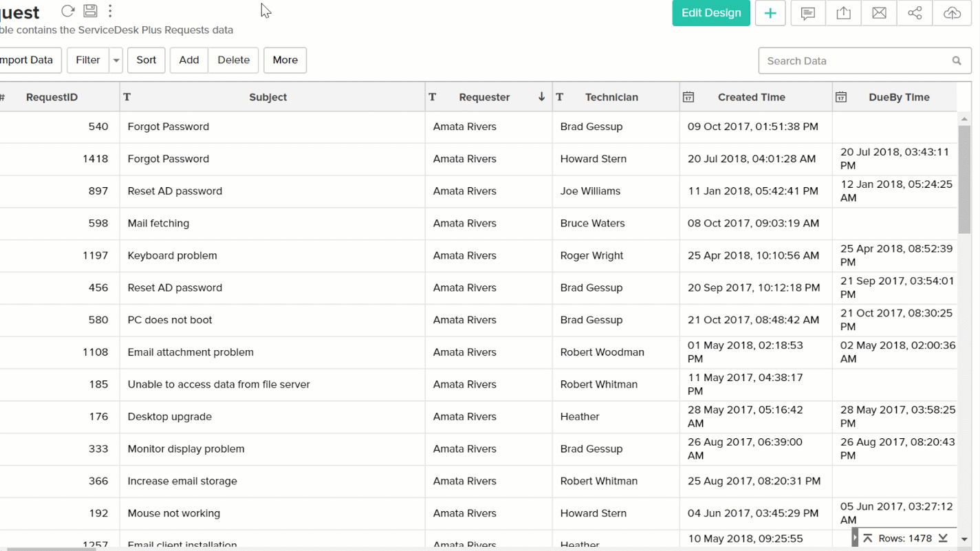Click the Search Data input field
This screenshot has width=980, height=551.
(855, 61)
